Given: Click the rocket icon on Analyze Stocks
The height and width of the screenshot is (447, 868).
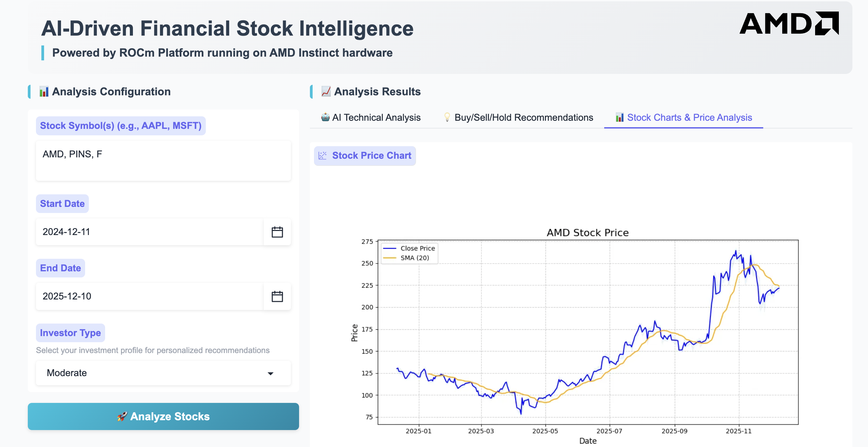Looking at the screenshot, I should pos(122,416).
